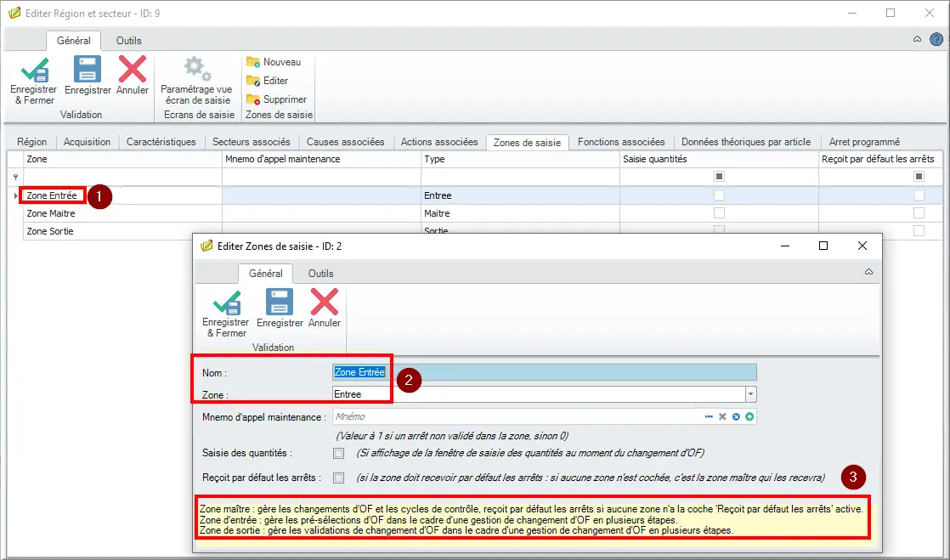
Task: Click the grey X clear icon in Mnémo field
Action: [x=722, y=417]
